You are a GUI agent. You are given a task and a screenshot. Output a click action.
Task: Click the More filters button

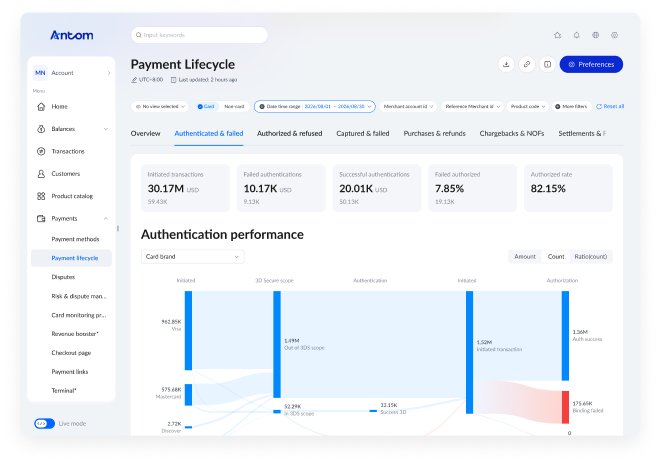pyautogui.click(x=571, y=107)
